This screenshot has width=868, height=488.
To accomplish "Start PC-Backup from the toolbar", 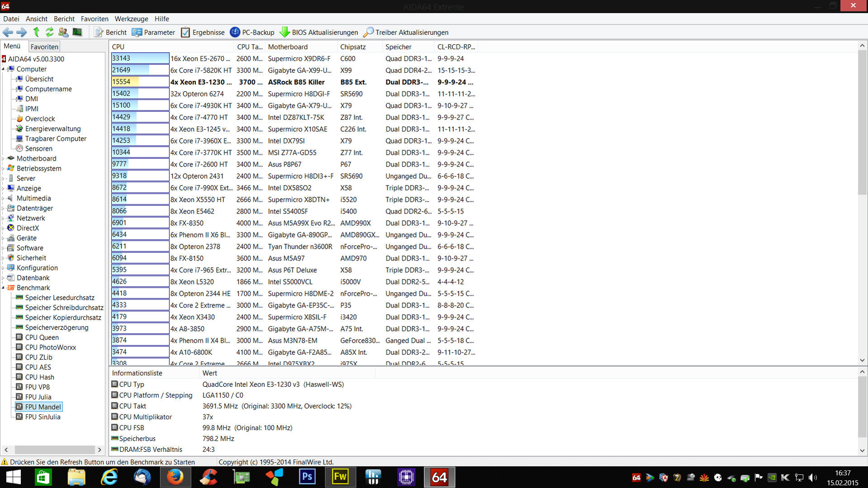I will coord(252,32).
